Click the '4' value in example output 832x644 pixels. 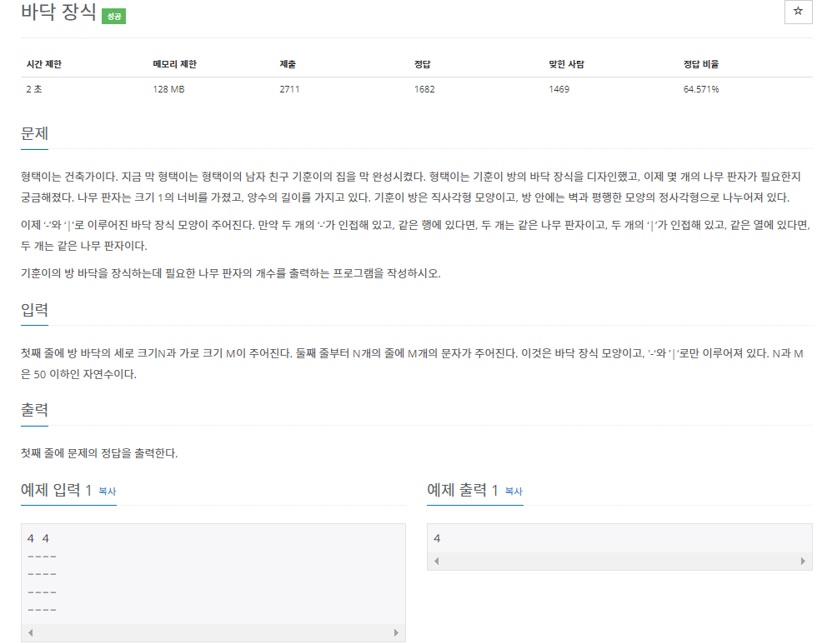click(x=437, y=538)
